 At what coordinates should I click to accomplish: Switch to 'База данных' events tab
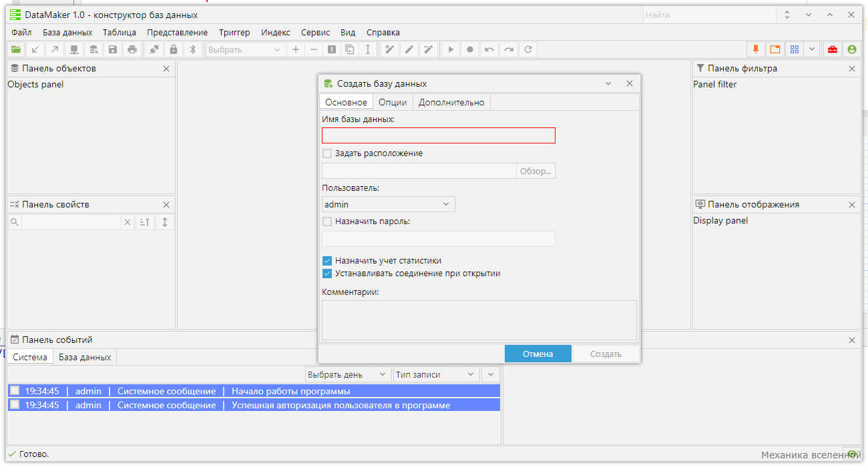tap(85, 357)
